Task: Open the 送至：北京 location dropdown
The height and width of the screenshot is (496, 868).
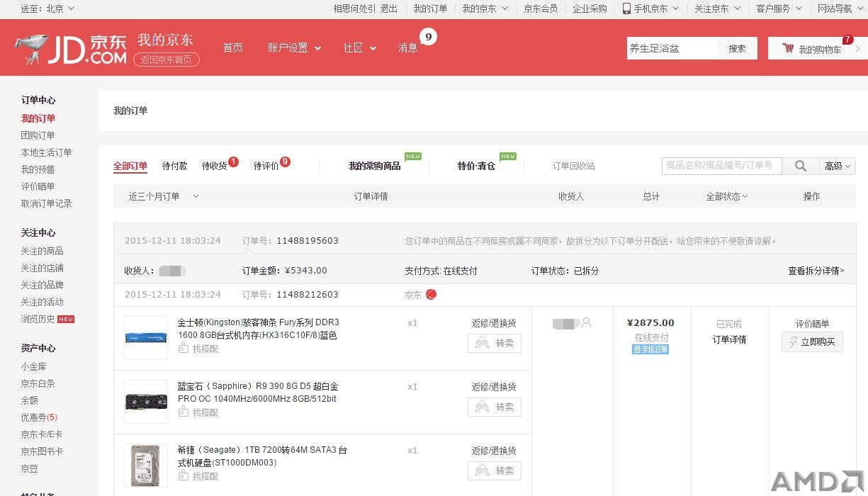Action: tap(47, 9)
